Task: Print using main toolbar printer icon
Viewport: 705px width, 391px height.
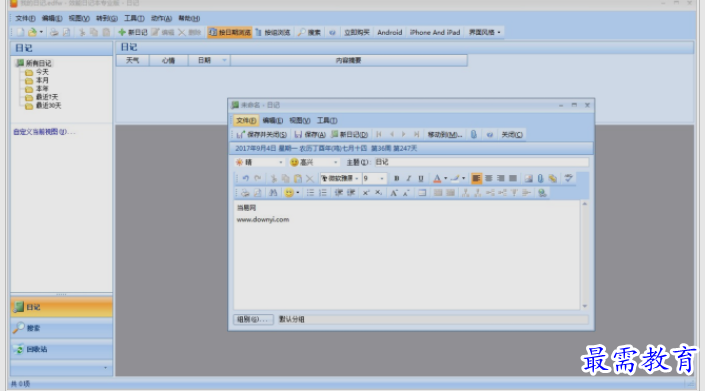Action: 54,32
